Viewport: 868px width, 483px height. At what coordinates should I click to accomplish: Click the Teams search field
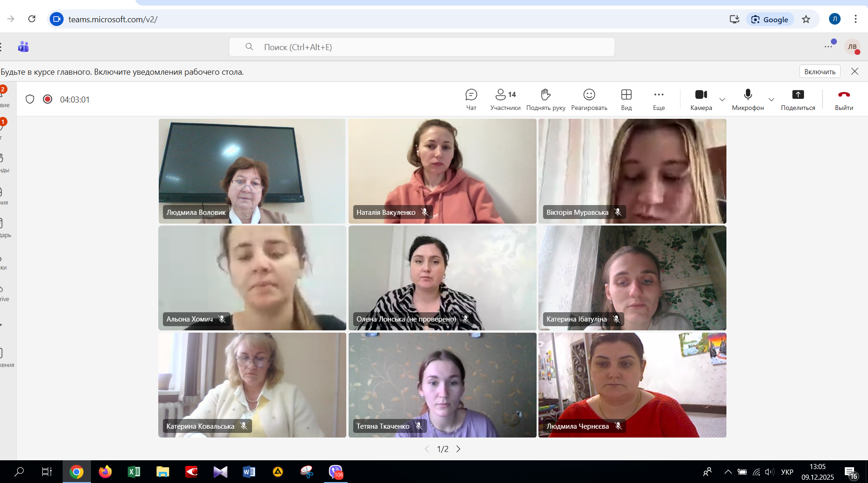coord(421,47)
